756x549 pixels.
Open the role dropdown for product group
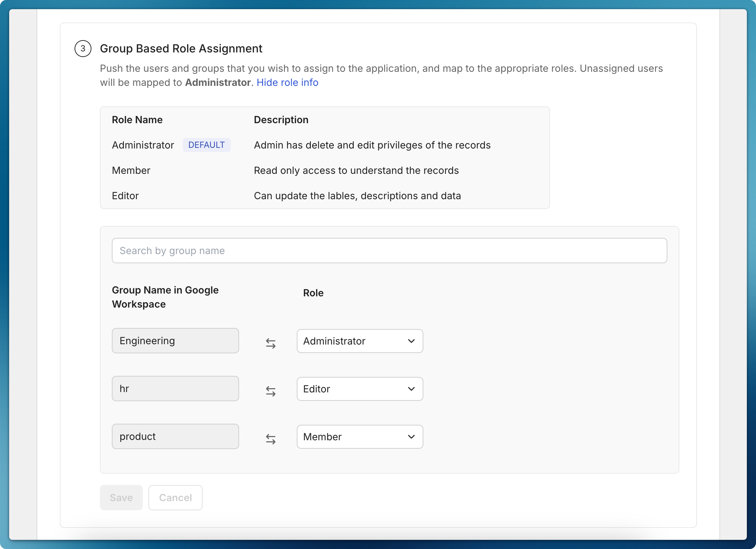[x=359, y=437]
